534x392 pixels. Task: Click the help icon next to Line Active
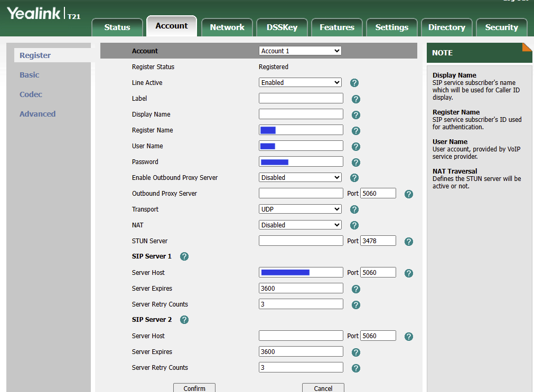(354, 83)
